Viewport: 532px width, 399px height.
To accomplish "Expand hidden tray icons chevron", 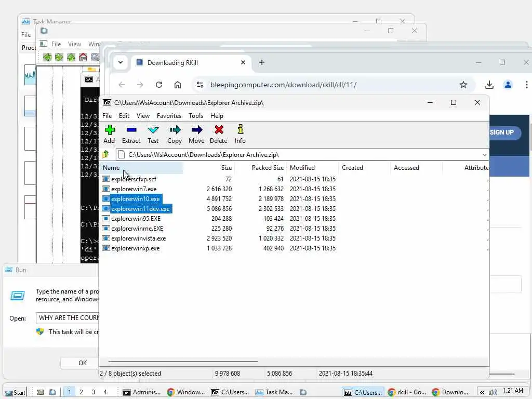I will point(482,392).
